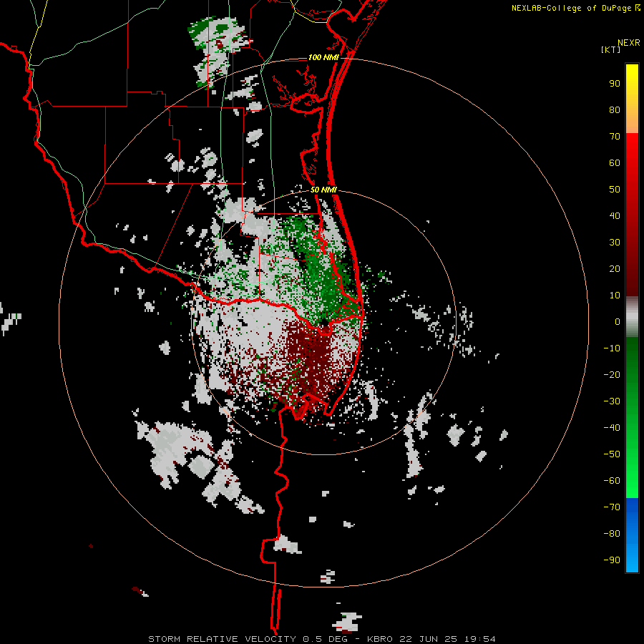Click the 80 value on velocity scale
Viewport: 644px width, 644px height.
(615, 110)
